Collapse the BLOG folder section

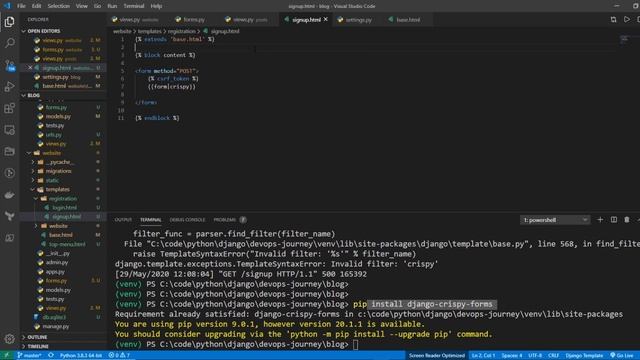33,95
